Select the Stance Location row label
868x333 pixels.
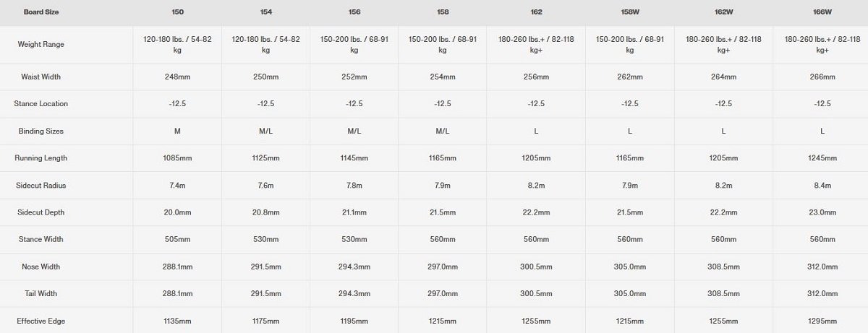41,104
